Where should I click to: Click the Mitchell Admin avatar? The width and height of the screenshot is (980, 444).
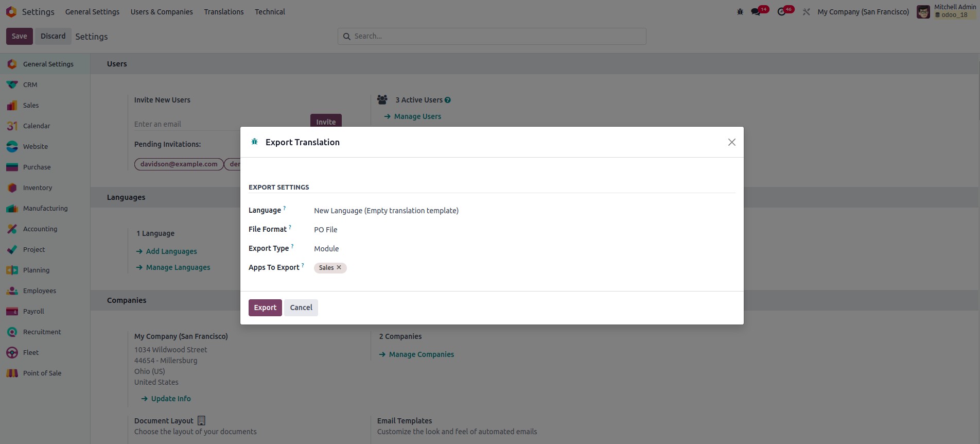pos(923,12)
